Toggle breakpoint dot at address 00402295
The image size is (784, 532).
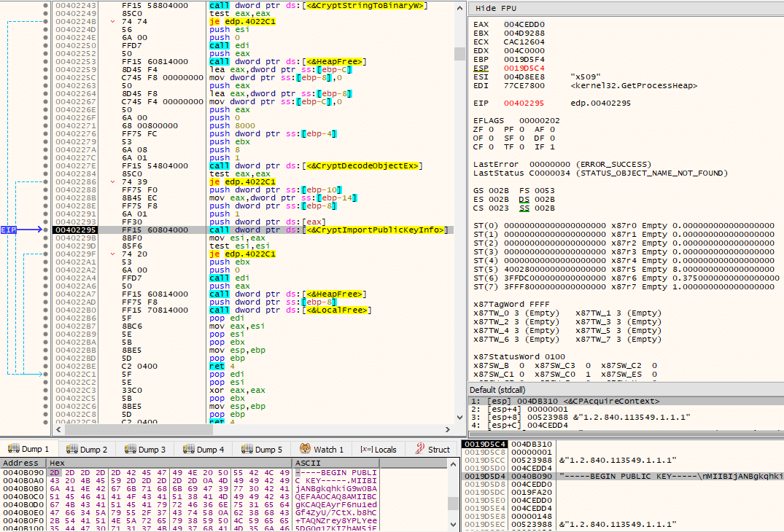[45, 230]
